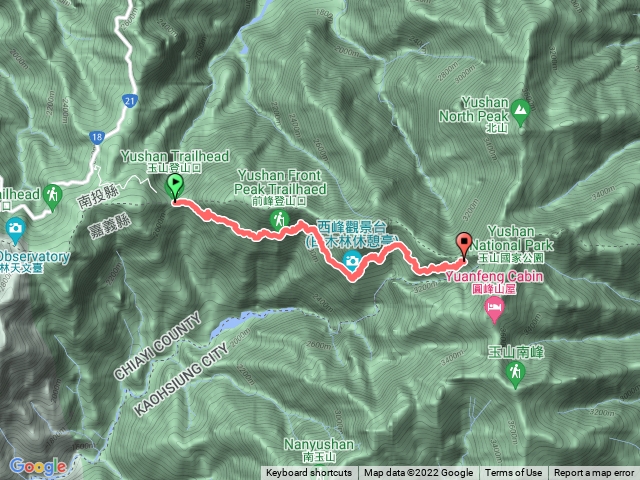Click the route 21 highway shield
640x480 pixels.
click(x=130, y=101)
